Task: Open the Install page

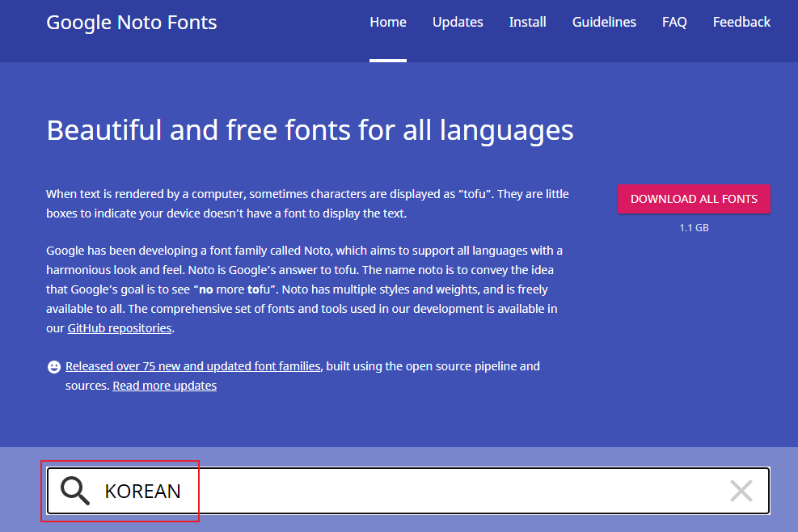Action: [527, 22]
